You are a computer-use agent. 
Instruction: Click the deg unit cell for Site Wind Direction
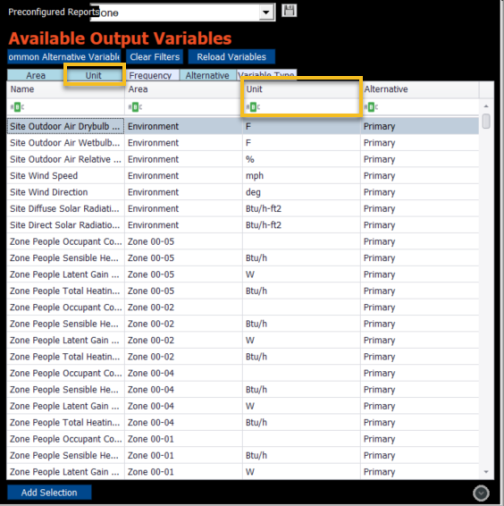tap(301, 192)
